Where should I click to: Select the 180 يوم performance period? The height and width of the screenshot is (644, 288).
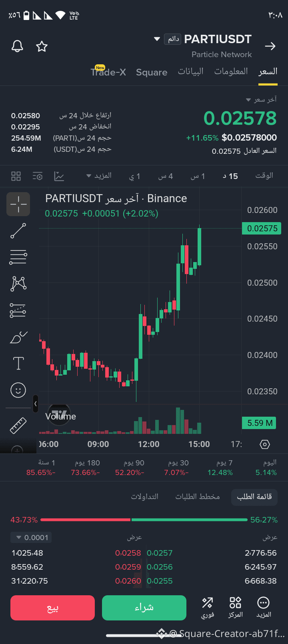pos(86,467)
